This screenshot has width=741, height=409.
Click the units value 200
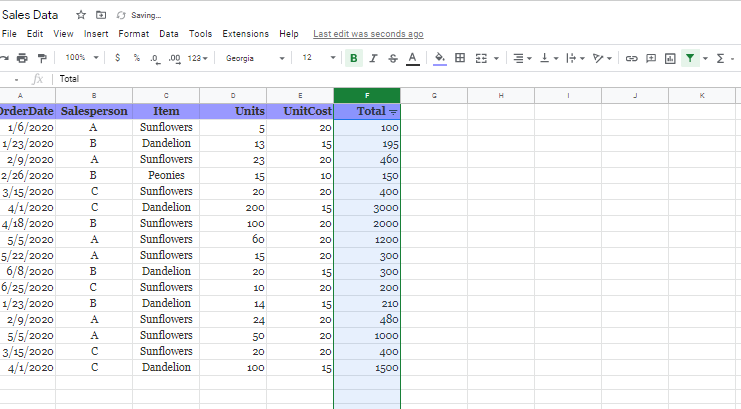point(233,208)
